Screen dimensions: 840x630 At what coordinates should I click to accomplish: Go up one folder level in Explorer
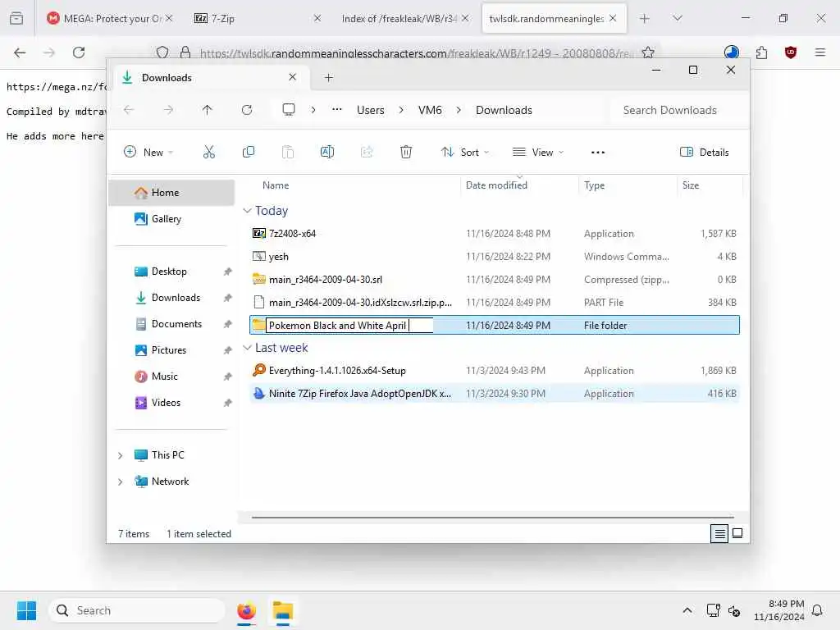(208, 110)
